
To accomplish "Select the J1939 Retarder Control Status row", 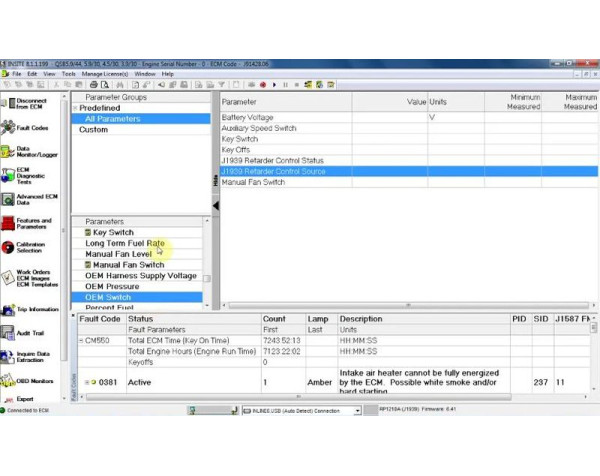I will [272, 161].
